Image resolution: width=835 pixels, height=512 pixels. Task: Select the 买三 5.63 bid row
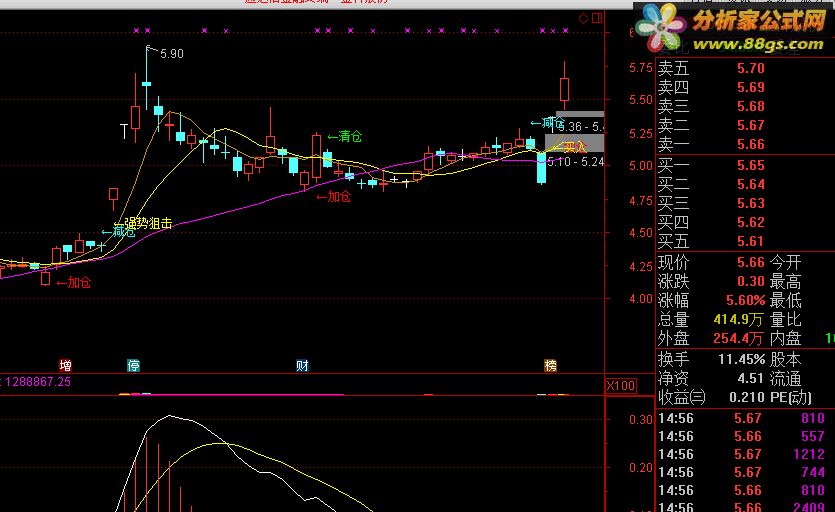click(x=746, y=204)
